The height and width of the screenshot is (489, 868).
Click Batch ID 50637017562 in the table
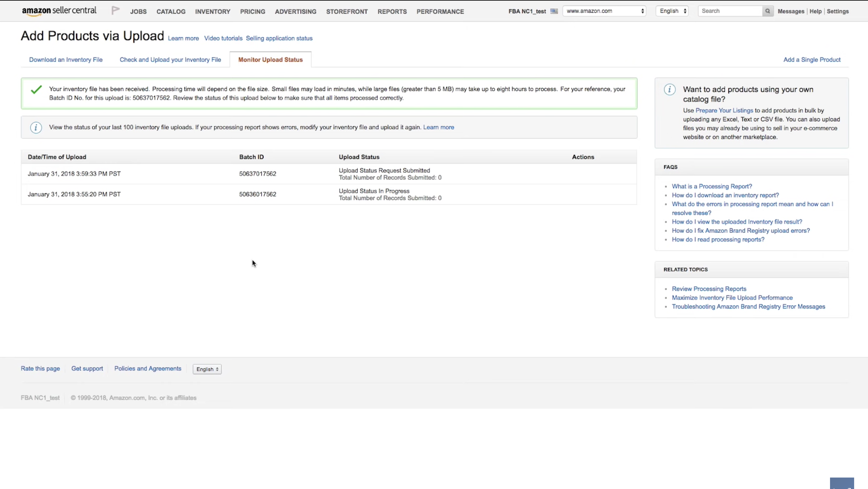tap(257, 174)
